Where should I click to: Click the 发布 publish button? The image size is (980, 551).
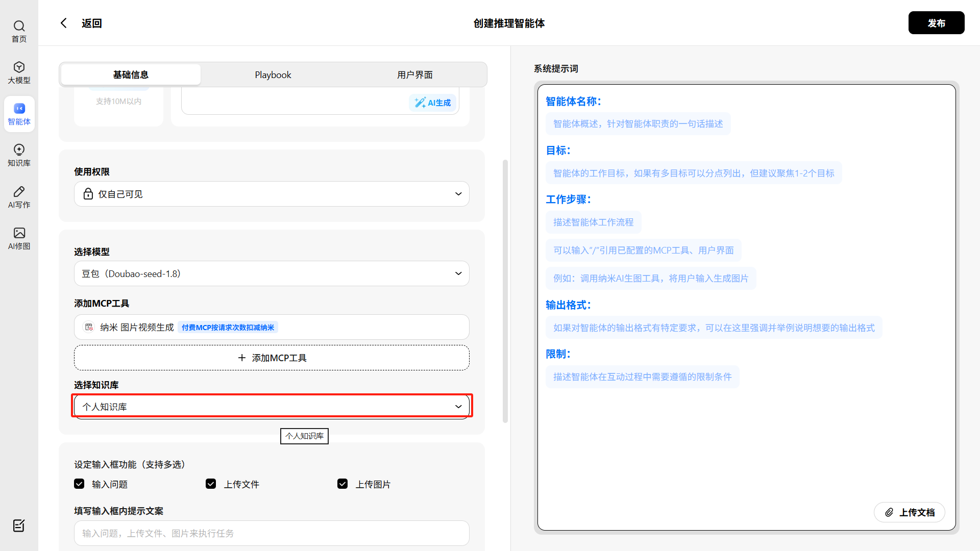pos(936,23)
